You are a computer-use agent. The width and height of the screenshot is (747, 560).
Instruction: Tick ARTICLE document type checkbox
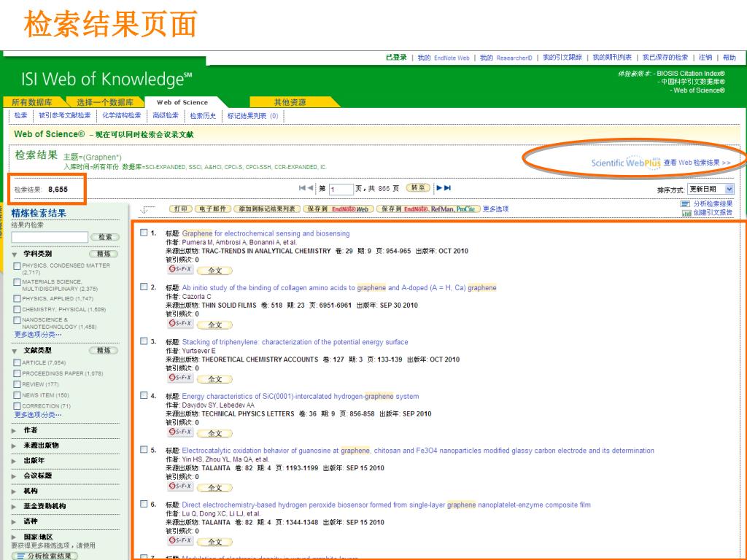coord(18,362)
